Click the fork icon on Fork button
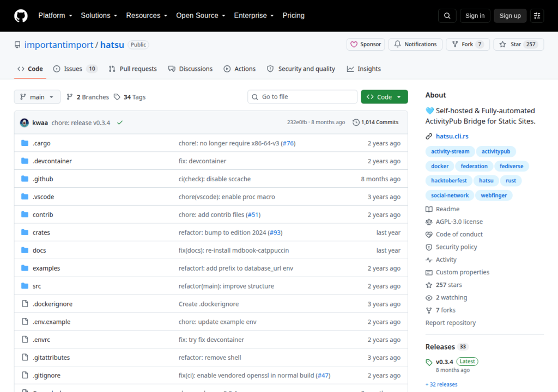The height and width of the screenshot is (392, 558). (x=455, y=44)
